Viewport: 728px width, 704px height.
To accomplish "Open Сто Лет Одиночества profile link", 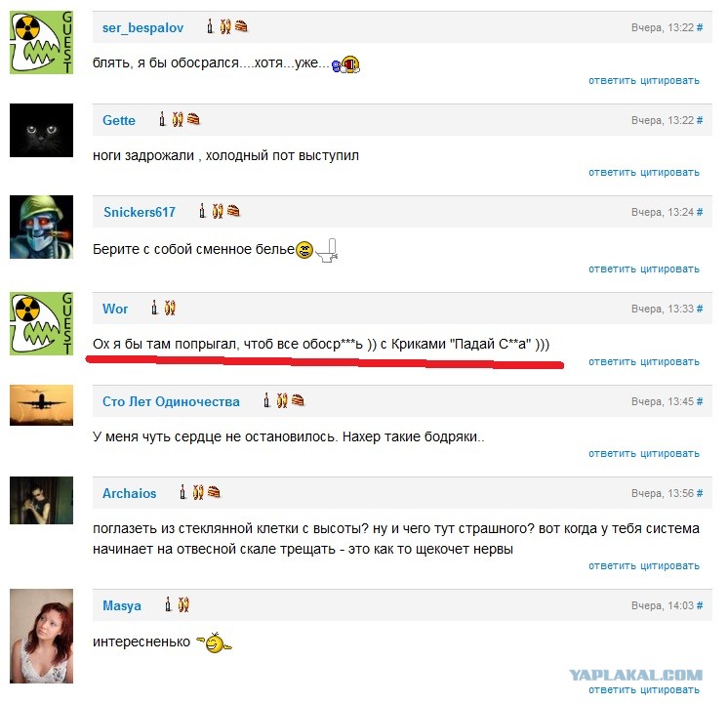I will 171,401.
